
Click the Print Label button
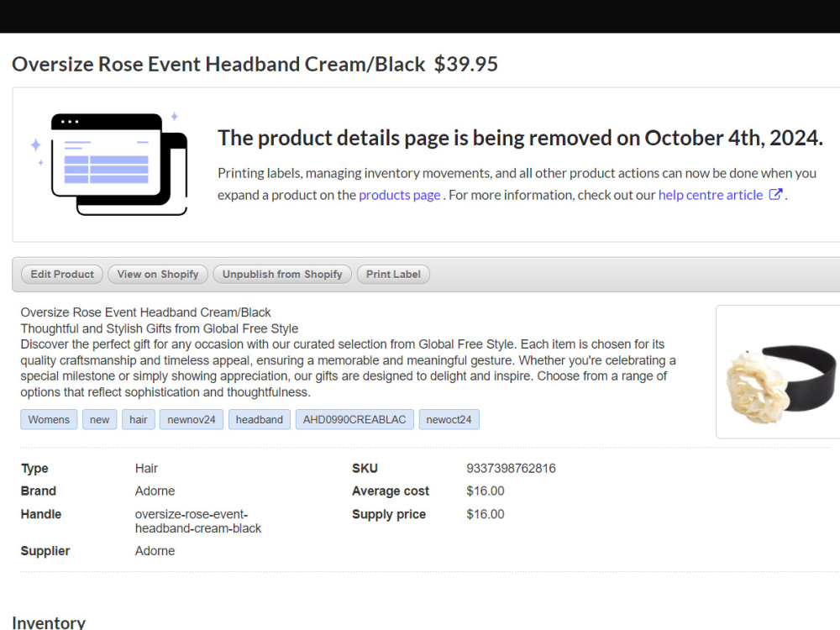click(x=393, y=275)
